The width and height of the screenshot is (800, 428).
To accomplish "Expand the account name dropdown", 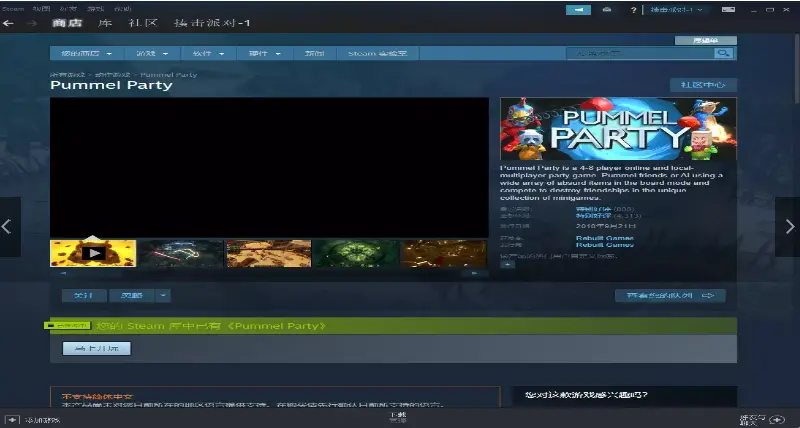I will pos(677,10).
